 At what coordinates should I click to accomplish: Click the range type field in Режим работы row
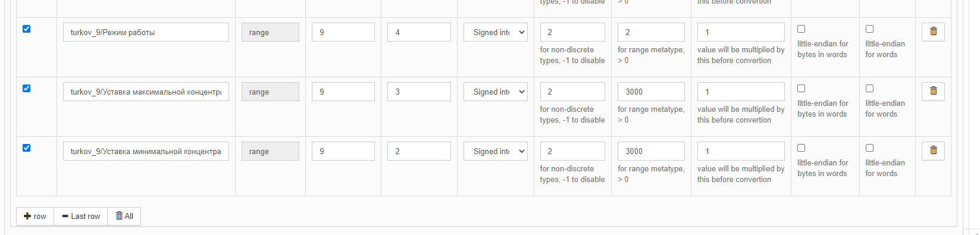pyautogui.click(x=270, y=32)
